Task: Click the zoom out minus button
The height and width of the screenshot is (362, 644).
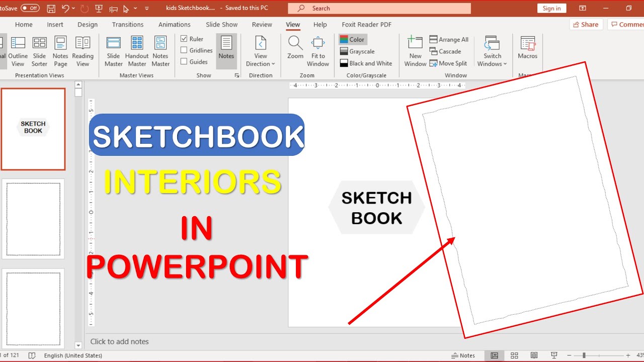Action: [569, 355]
